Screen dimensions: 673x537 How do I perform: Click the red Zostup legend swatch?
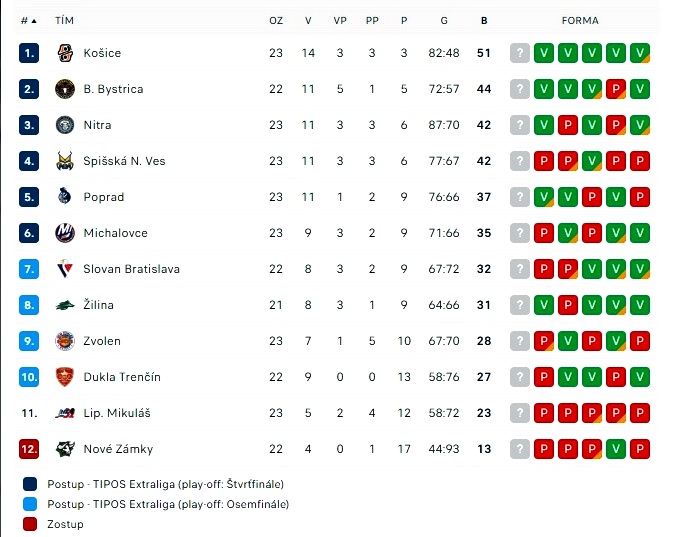pyautogui.click(x=30, y=524)
